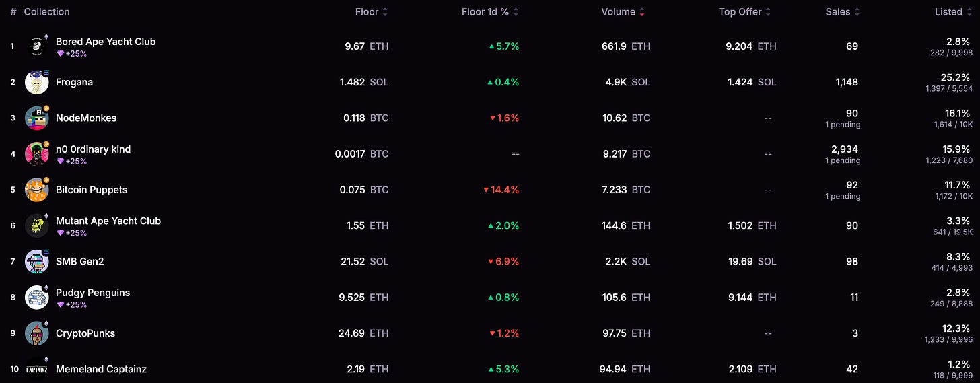Open the CryptoPunks avatar icon
The width and height of the screenshot is (980, 383).
click(x=37, y=333)
